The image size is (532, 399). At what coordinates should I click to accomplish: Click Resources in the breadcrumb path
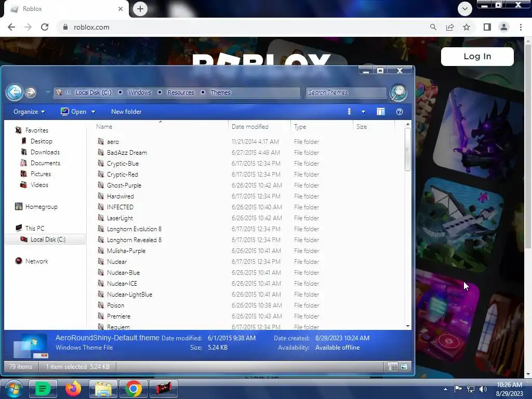[x=181, y=92]
